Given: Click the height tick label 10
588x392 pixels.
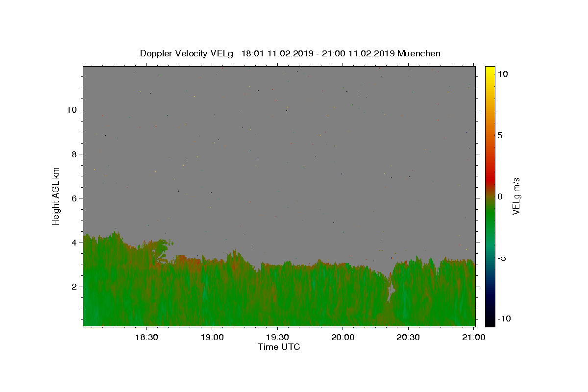Looking at the screenshot, I should (x=72, y=110).
